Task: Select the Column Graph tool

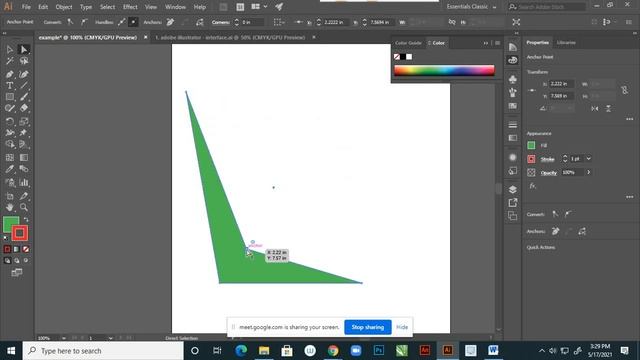Action: [x=24, y=182]
